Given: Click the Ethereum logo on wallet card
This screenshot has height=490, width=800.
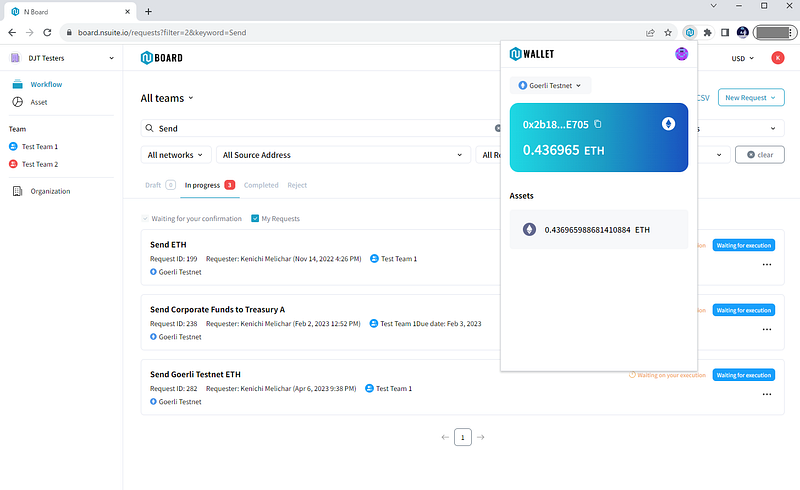Looking at the screenshot, I should pyautogui.click(x=668, y=124).
